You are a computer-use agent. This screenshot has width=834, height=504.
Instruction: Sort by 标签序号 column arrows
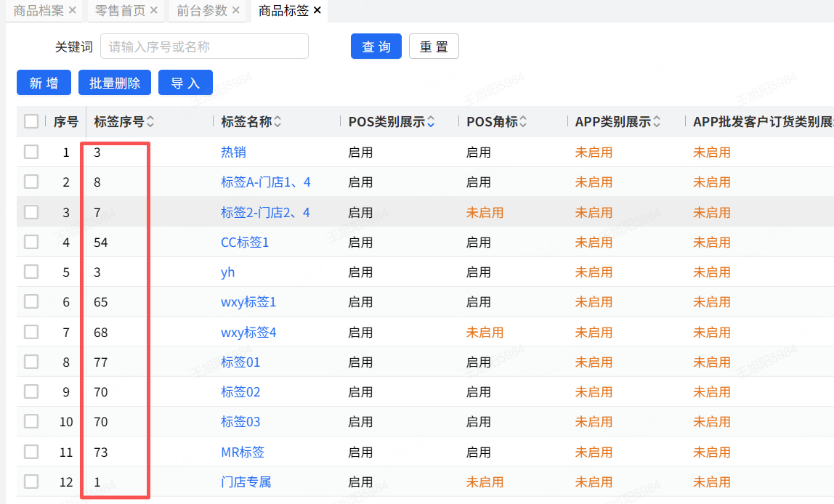click(150, 122)
